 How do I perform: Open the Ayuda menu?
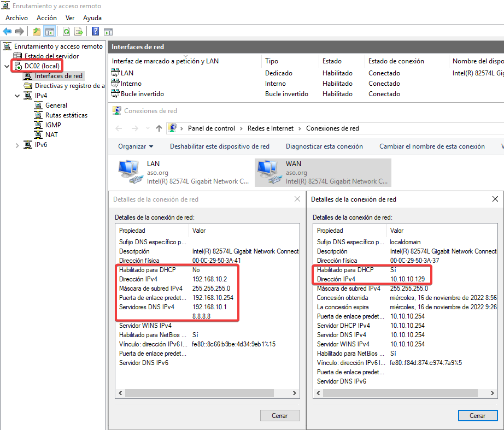tap(92, 18)
